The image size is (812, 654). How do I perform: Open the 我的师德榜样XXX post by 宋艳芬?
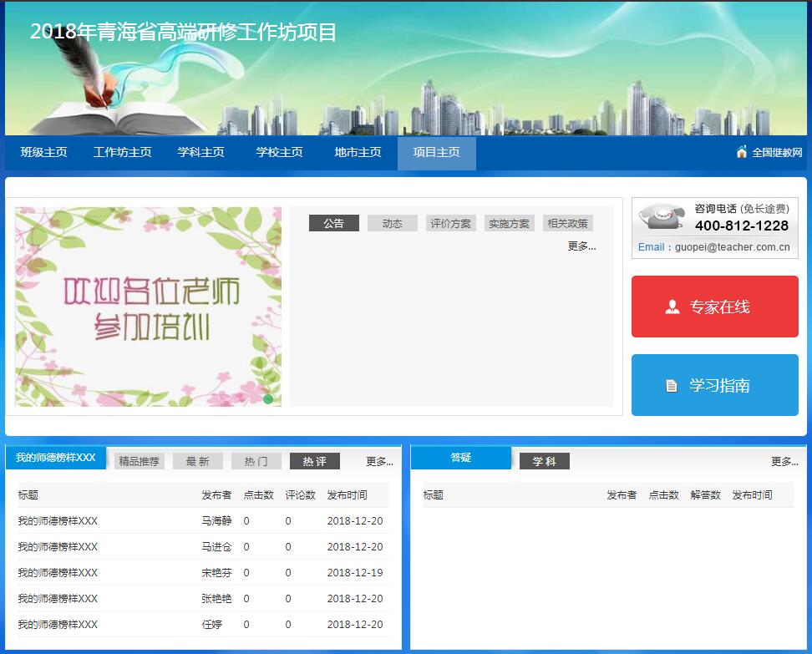[58, 573]
